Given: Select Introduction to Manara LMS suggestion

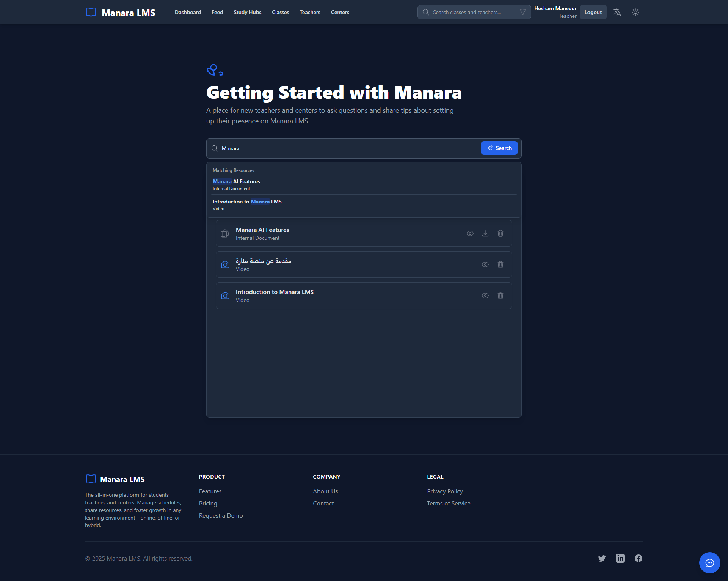Looking at the screenshot, I should [x=247, y=205].
